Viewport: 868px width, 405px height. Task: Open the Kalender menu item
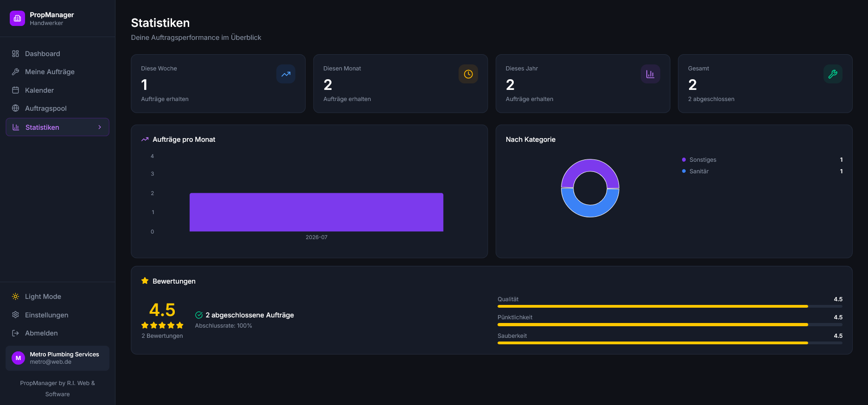click(57, 90)
